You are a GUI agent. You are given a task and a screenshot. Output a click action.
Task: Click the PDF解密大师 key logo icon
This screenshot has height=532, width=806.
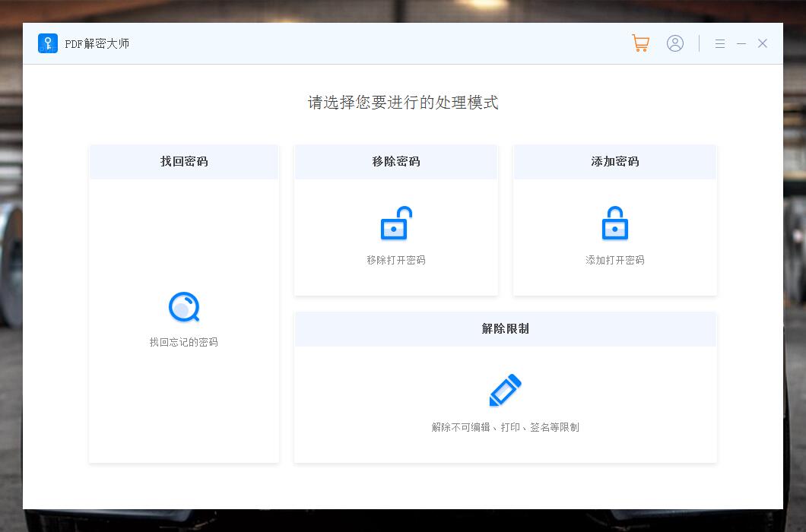coord(48,43)
